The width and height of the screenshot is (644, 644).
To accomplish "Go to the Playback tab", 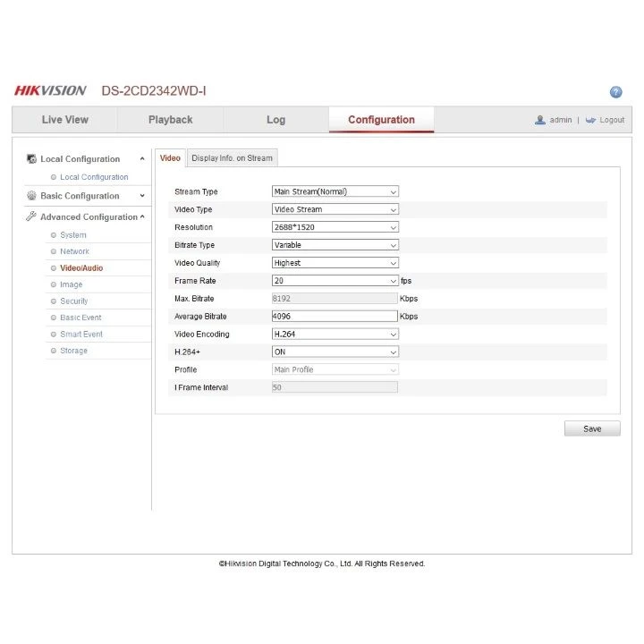I will click(170, 120).
